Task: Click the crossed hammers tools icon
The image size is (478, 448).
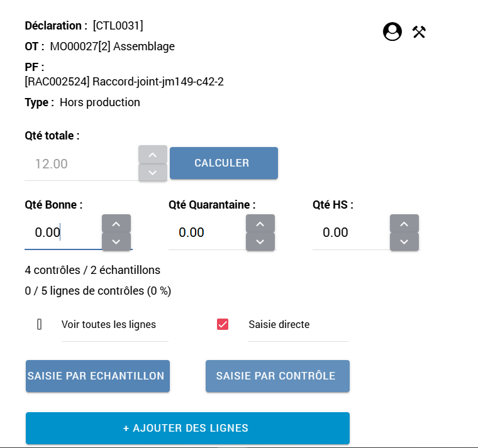Action: coord(419,31)
